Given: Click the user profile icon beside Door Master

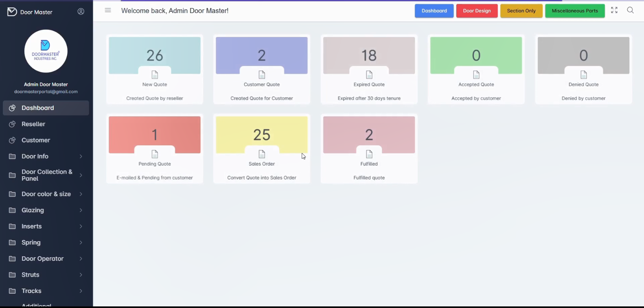Looking at the screenshot, I should click(x=81, y=12).
